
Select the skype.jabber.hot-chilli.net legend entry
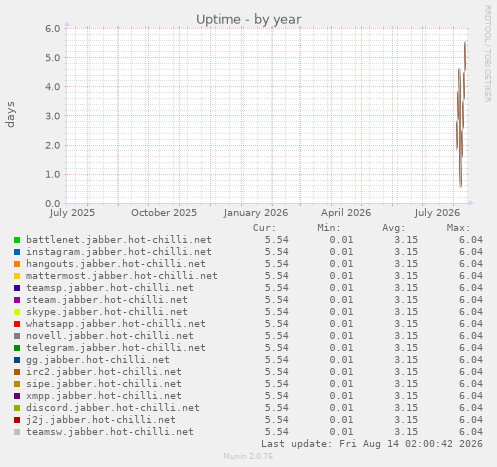tap(107, 312)
